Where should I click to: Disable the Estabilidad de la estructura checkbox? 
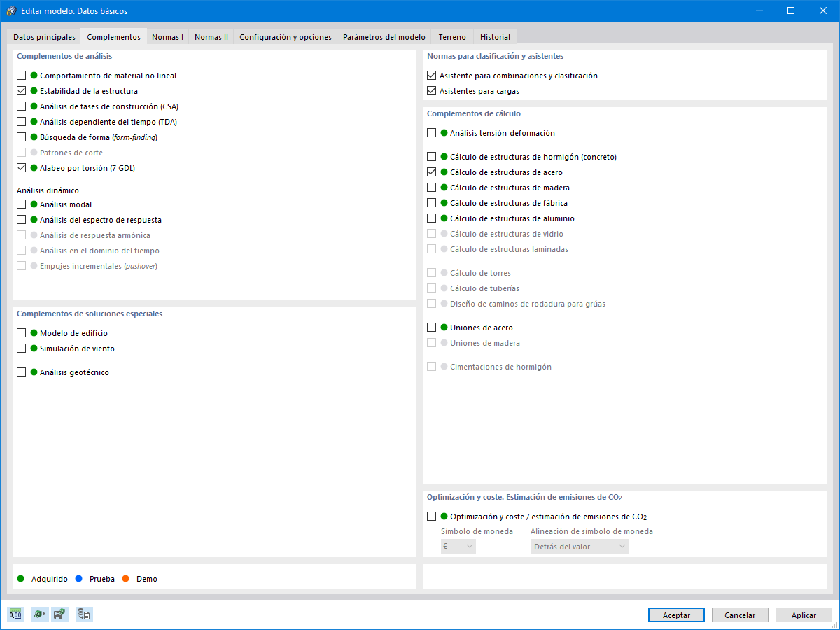tap(20, 90)
